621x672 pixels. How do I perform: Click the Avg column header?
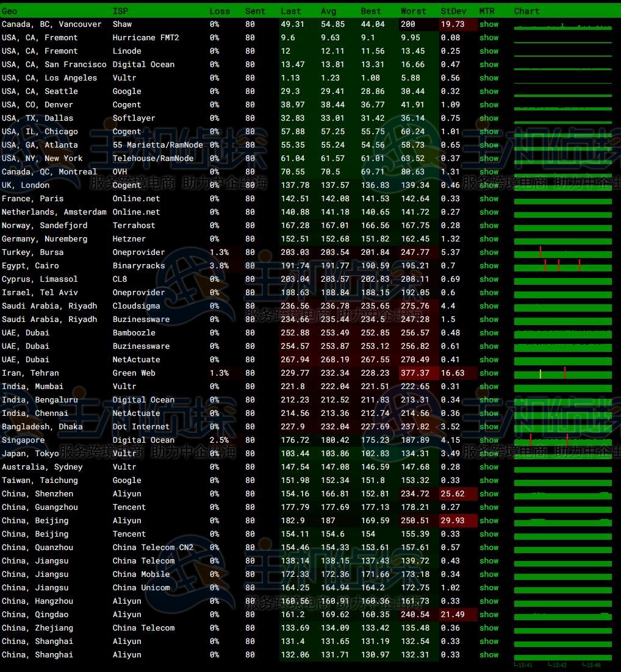pyautogui.click(x=329, y=11)
